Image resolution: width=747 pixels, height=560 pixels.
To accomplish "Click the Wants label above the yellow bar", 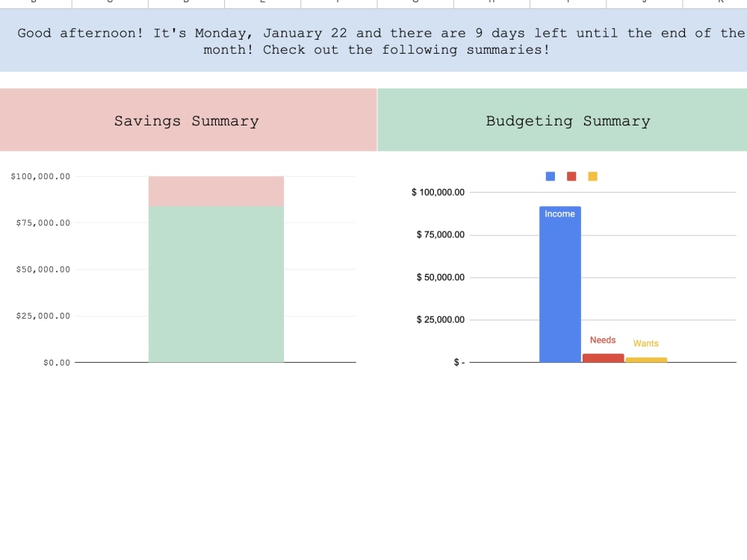I will [645, 343].
